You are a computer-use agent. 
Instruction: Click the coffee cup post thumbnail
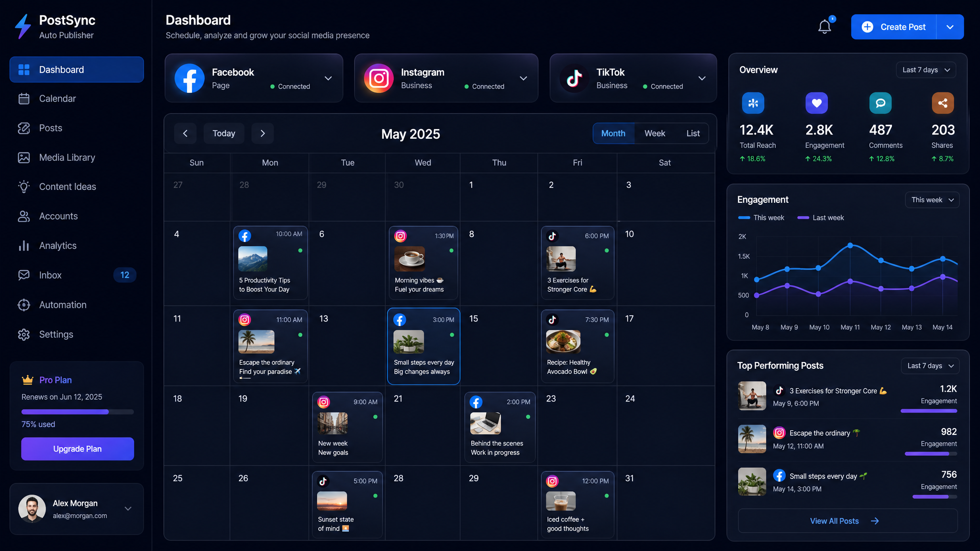click(410, 259)
